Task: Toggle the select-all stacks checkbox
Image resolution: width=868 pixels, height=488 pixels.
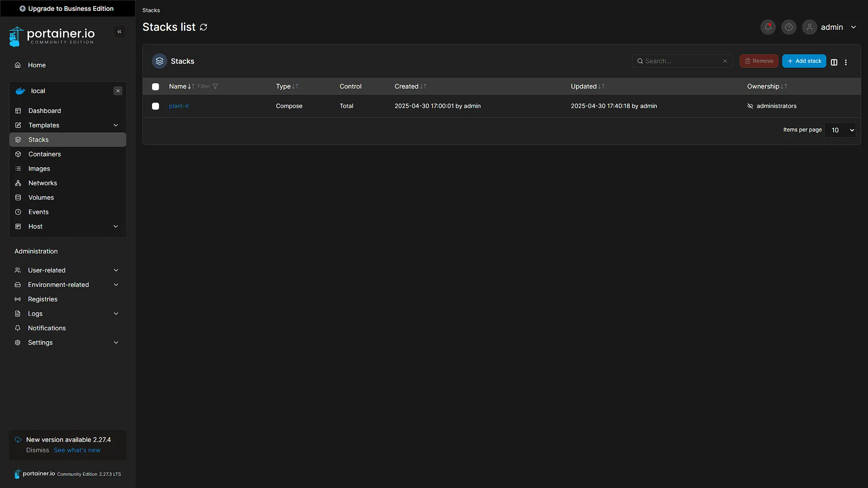Action: pos(156,87)
